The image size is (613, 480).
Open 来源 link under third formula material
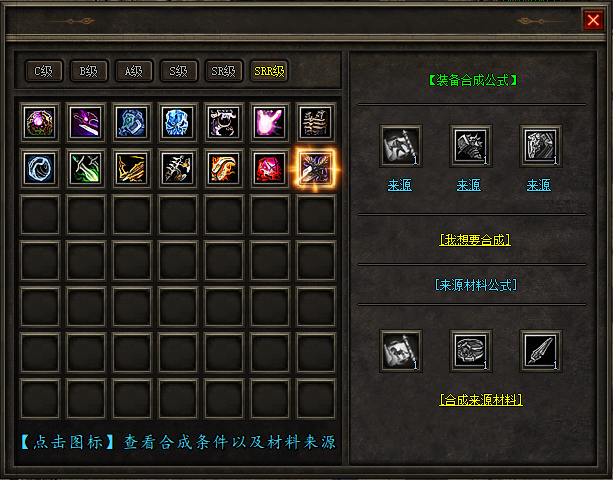[539, 185]
